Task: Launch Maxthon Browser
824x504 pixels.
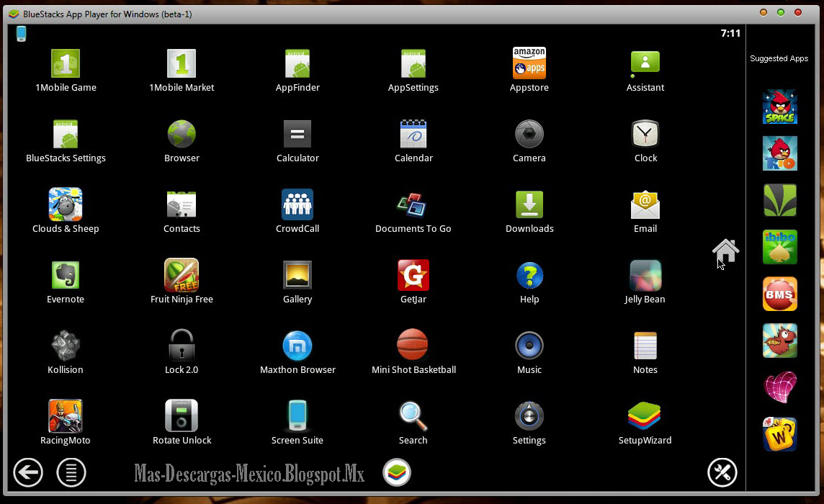Action: coord(297,346)
